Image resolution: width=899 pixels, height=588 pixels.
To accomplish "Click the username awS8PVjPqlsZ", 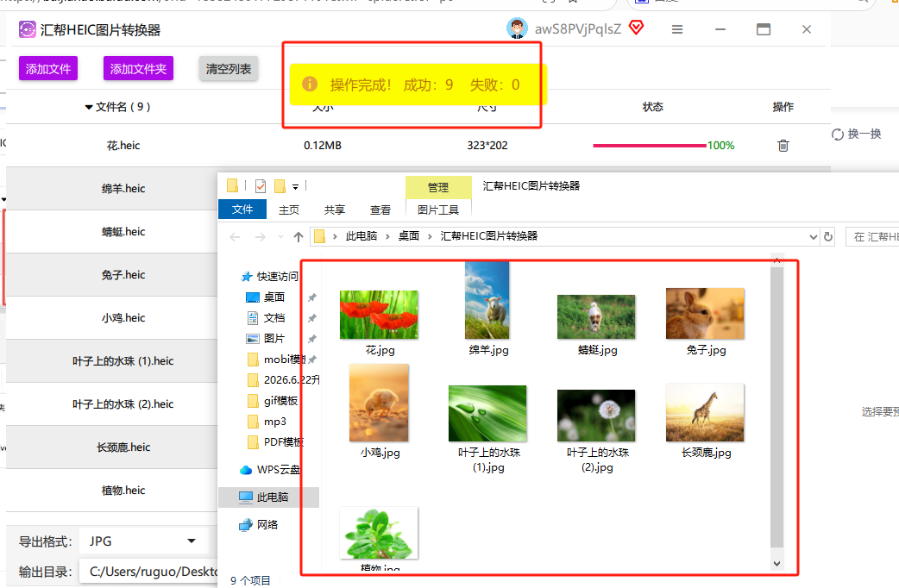I will [578, 29].
